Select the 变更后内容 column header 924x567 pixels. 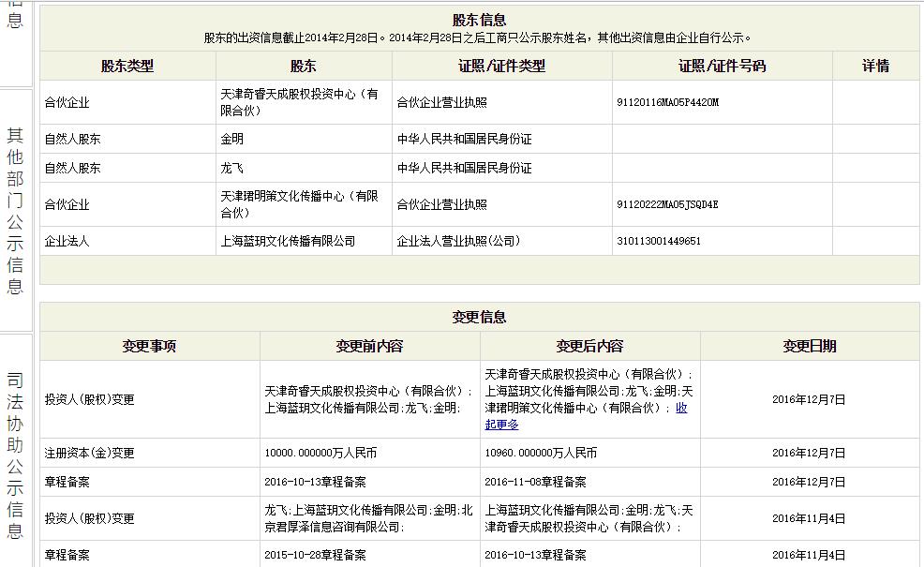tap(589, 346)
